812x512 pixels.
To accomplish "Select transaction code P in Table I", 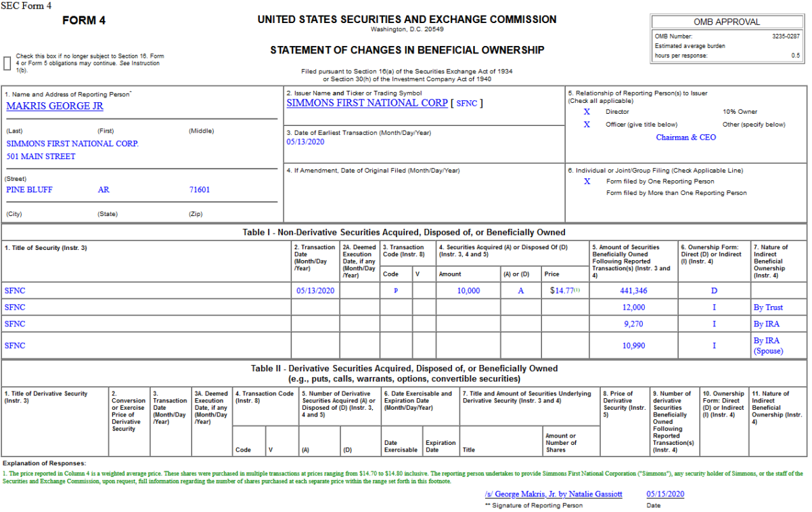I will (x=395, y=291).
